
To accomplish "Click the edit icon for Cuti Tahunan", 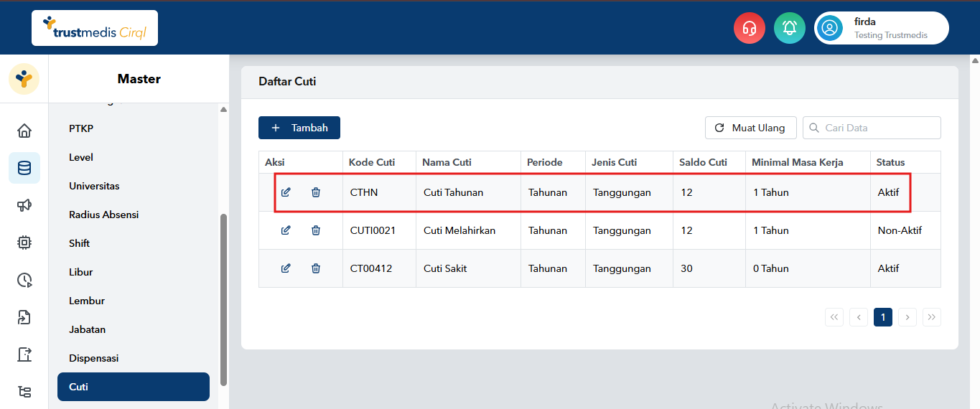I will pos(286,192).
